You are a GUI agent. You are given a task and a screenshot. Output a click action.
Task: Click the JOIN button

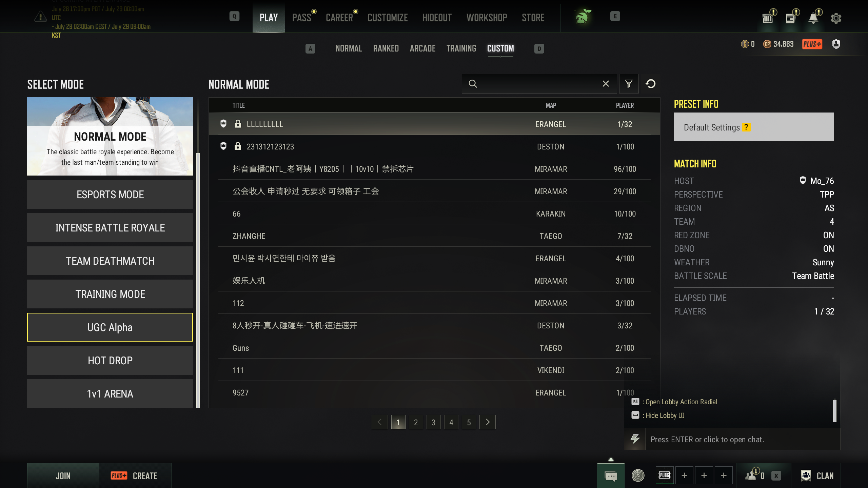click(x=63, y=476)
